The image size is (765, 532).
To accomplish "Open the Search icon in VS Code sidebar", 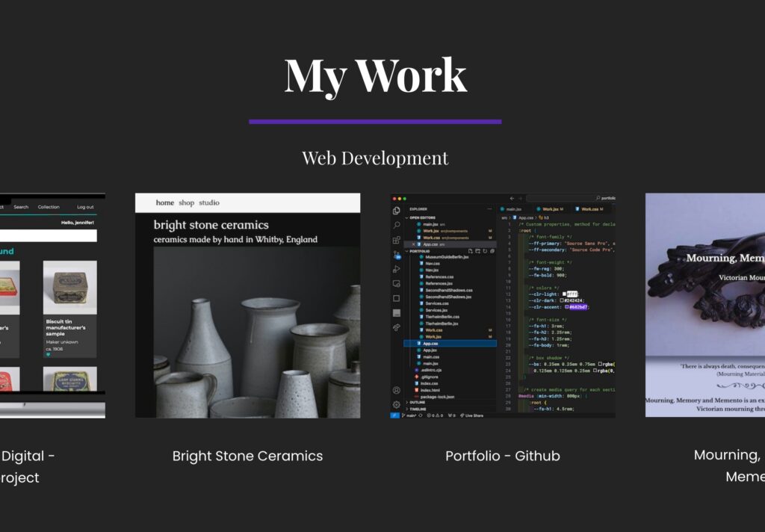I will click(397, 225).
